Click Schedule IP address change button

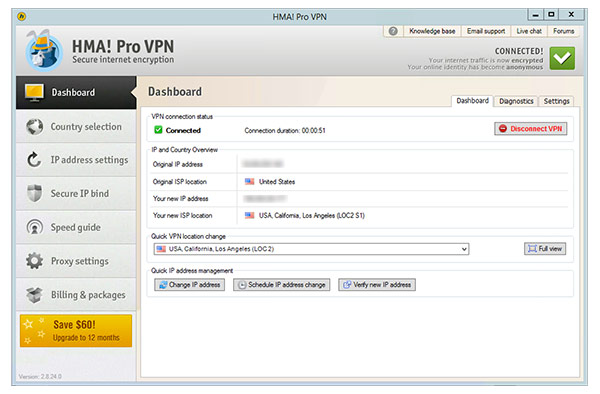282,285
